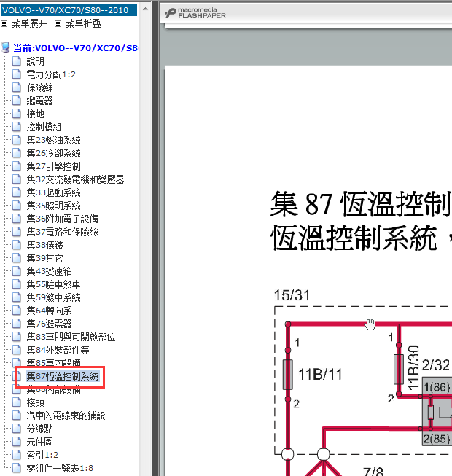Click the 菜単展开 expand-menu link
The height and width of the screenshot is (476, 452).
pyautogui.click(x=29, y=23)
